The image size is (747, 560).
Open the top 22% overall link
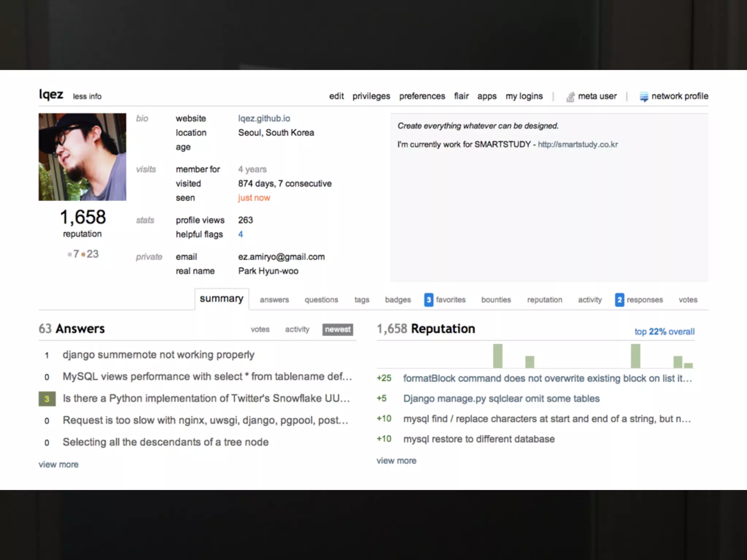pyautogui.click(x=664, y=331)
